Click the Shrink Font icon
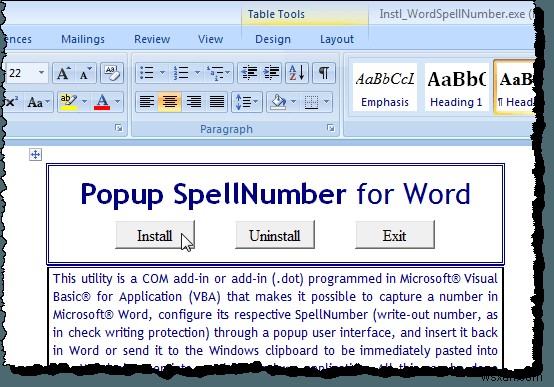Image resolution: width=554 pixels, height=387 pixels. coord(85,73)
